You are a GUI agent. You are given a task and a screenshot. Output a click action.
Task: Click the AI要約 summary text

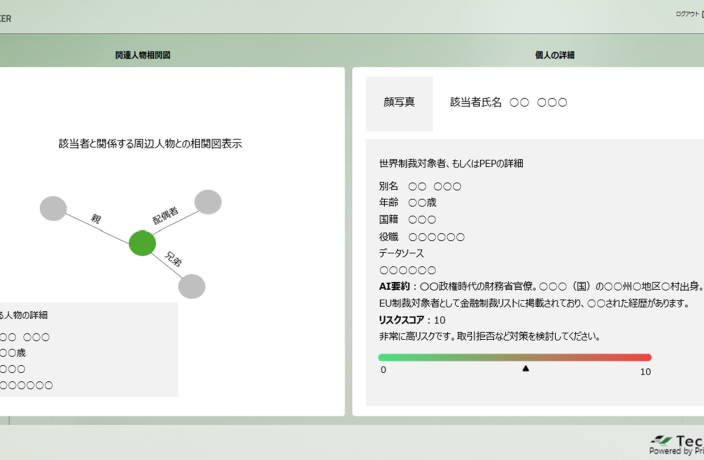point(540,286)
